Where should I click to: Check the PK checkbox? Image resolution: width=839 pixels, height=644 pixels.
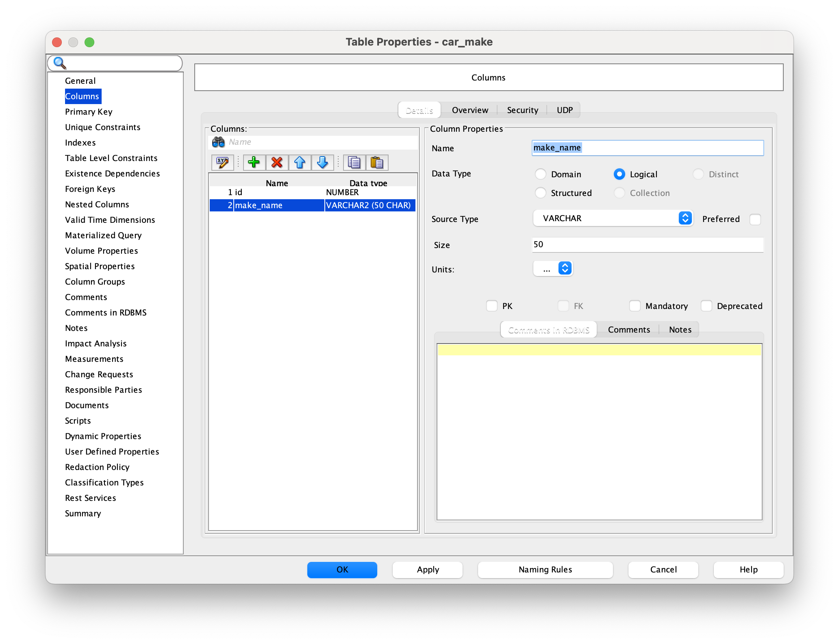pyautogui.click(x=492, y=306)
